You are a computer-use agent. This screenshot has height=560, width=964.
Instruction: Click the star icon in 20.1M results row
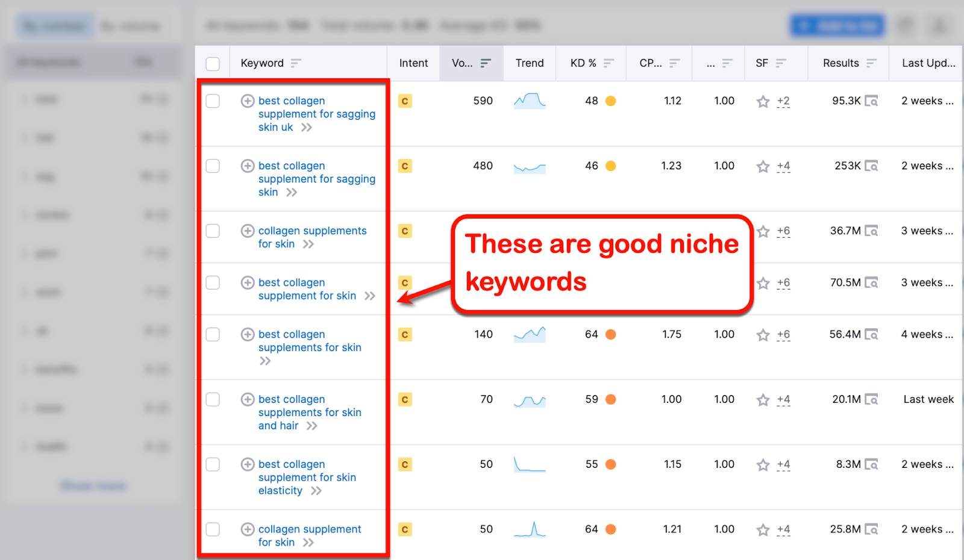click(763, 400)
